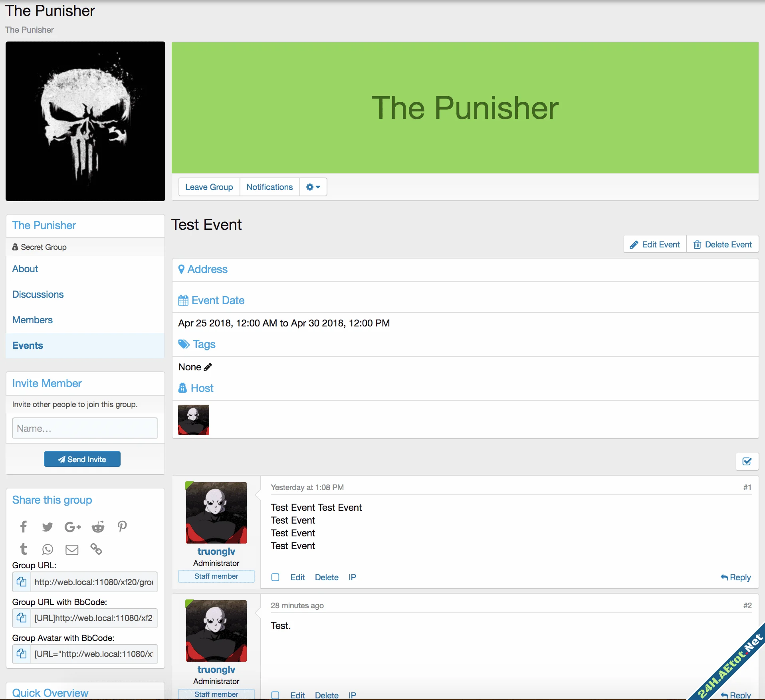765x700 pixels.
Task: Copy Group Avatar with BbCode clipboard icon
Action: click(22, 654)
